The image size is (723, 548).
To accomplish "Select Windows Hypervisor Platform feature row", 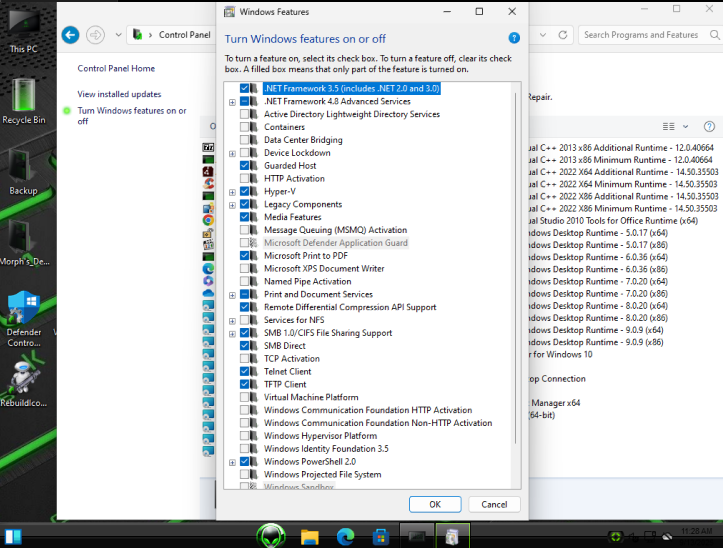I will point(320,435).
